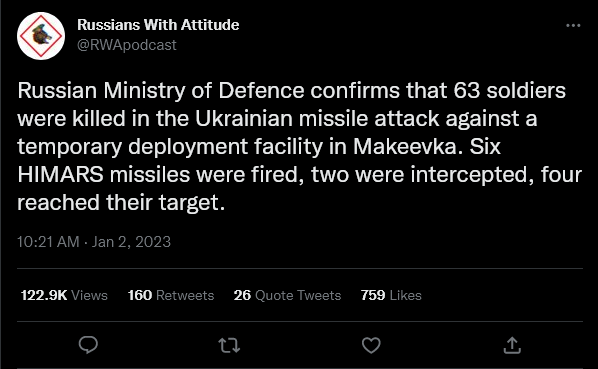The image size is (598, 369).
Task: Visit the @RWApodcast handle
Action: coord(127,45)
